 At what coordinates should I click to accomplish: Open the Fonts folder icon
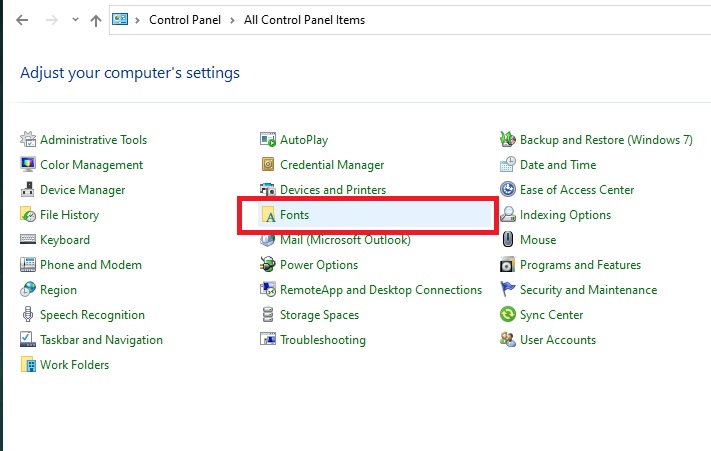click(x=268, y=214)
